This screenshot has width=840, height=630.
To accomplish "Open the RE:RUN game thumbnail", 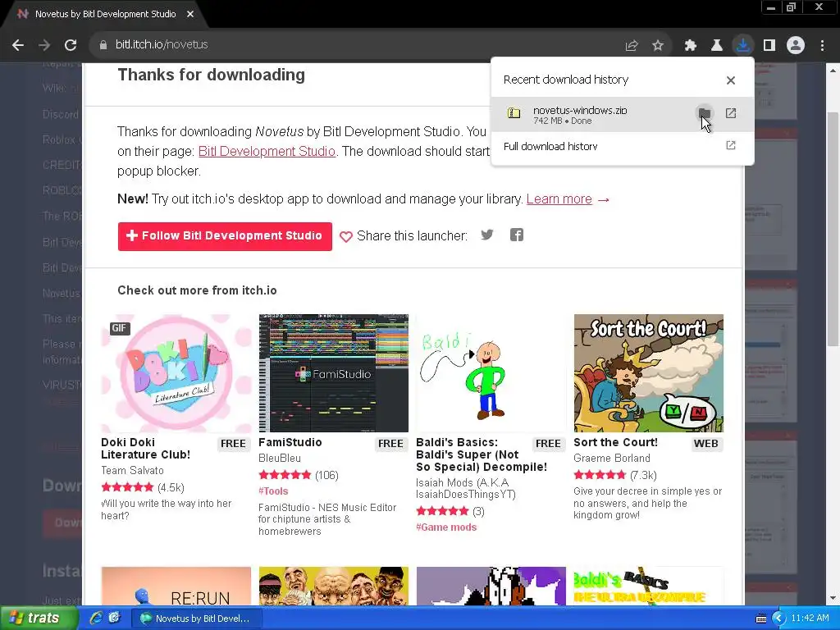I will tap(176, 586).
